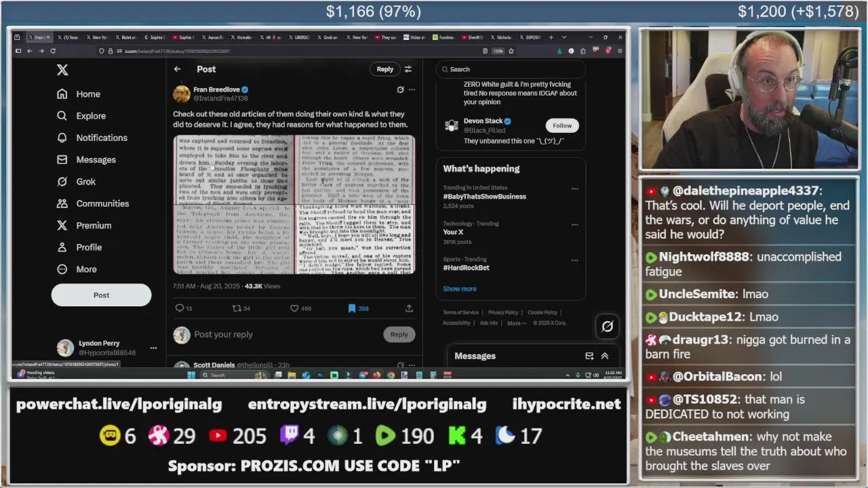This screenshot has width=868, height=488.
Task: Open more options for Your X trend
Action: (574, 224)
